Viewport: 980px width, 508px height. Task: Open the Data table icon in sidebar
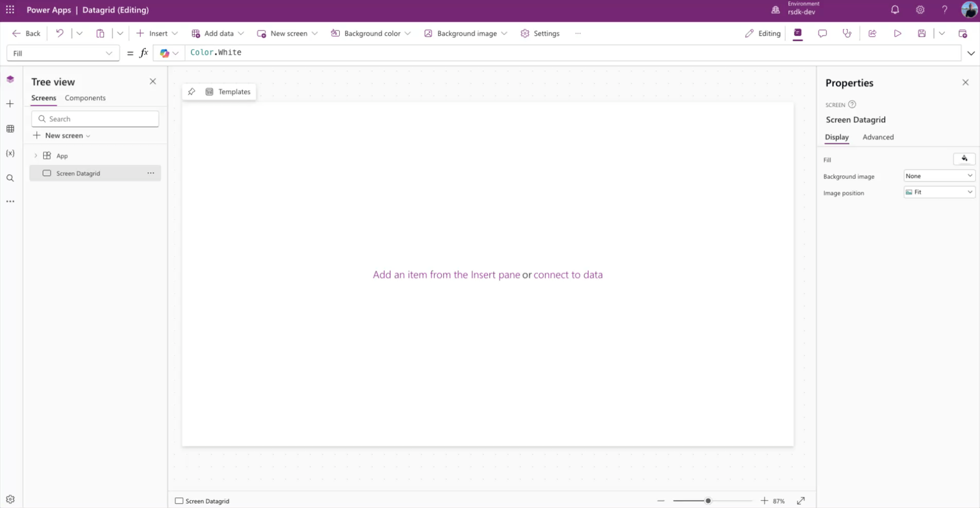click(x=10, y=129)
